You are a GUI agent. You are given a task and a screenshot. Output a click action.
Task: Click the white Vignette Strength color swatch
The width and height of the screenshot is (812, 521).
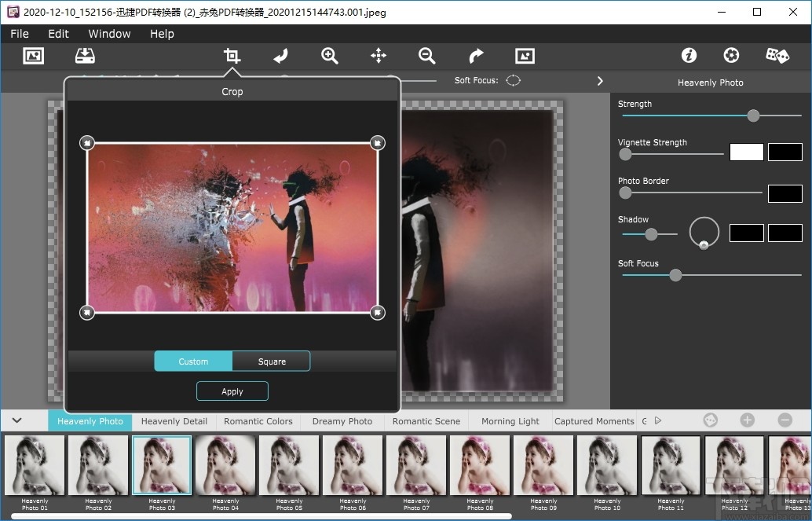tap(746, 152)
